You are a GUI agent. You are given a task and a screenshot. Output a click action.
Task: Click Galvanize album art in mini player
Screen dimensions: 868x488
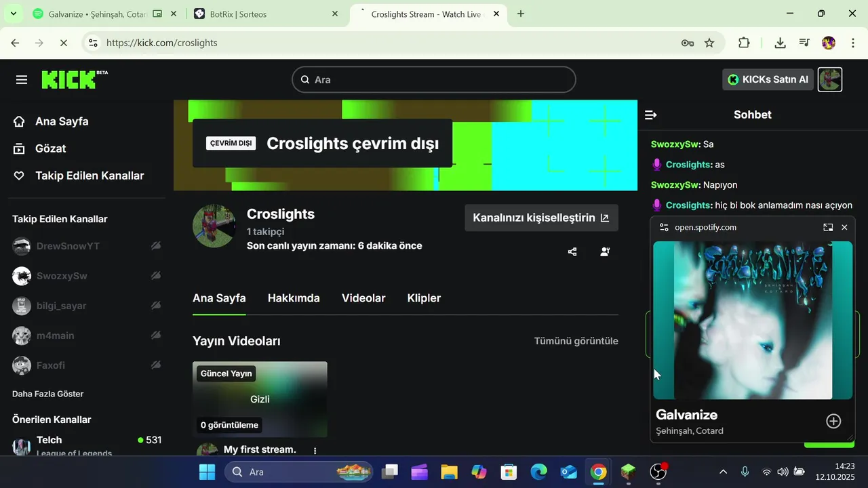click(x=753, y=320)
